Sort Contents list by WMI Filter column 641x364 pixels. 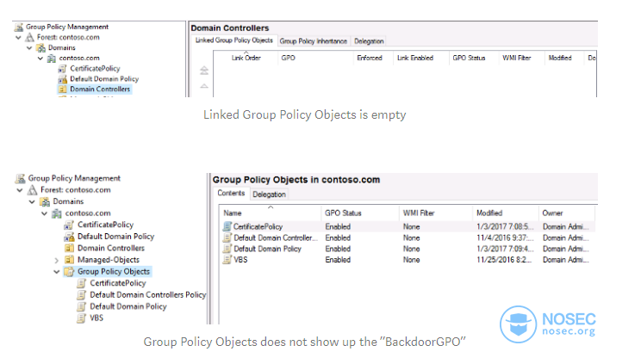tap(435, 213)
